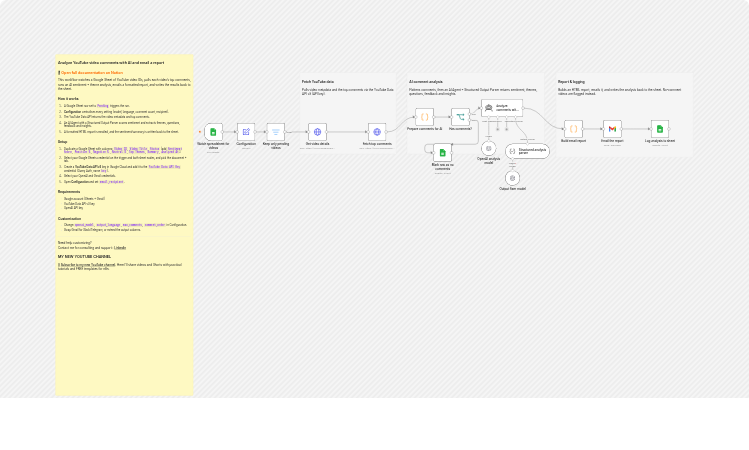Click the 'Setup' heading in yellow note
This screenshot has height=450, width=749.
tap(63, 142)
